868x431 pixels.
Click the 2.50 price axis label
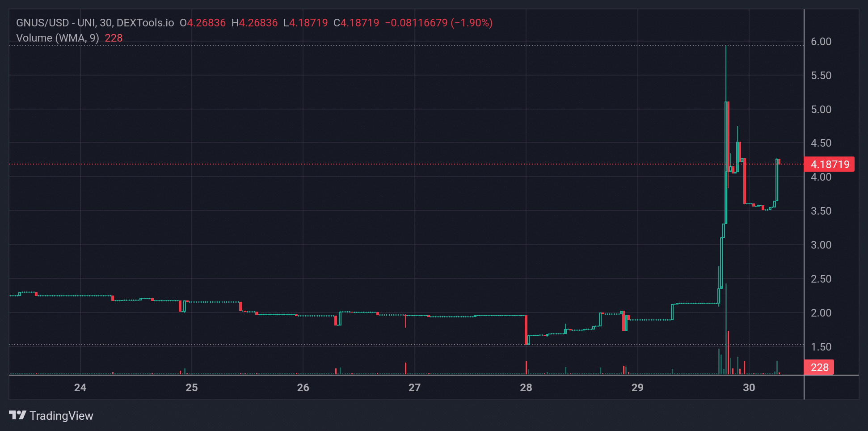[x=821, y=279]
